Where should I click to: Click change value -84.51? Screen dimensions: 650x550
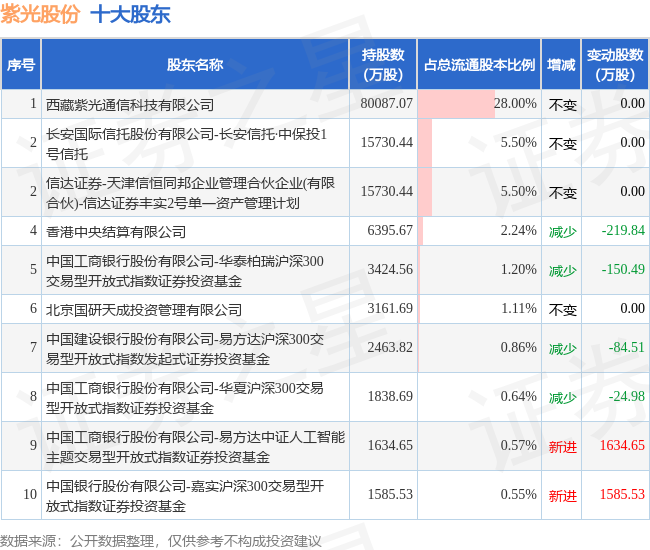click(626, 347)
